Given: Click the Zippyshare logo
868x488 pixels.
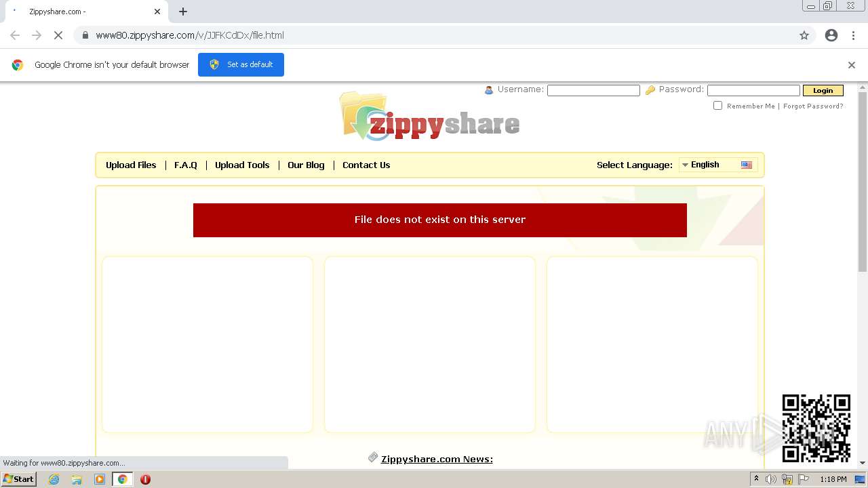Looking at the screenshot, I should (429, 117).
